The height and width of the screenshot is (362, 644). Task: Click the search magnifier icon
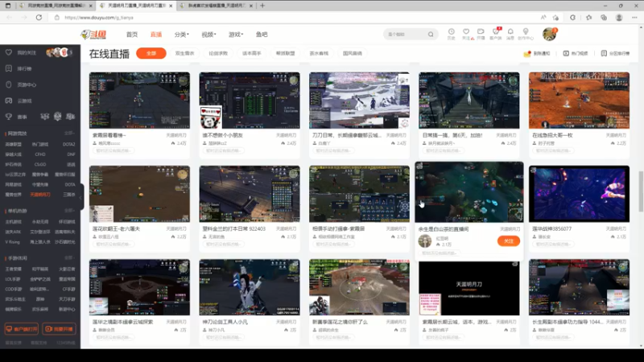tap(431, 35)
